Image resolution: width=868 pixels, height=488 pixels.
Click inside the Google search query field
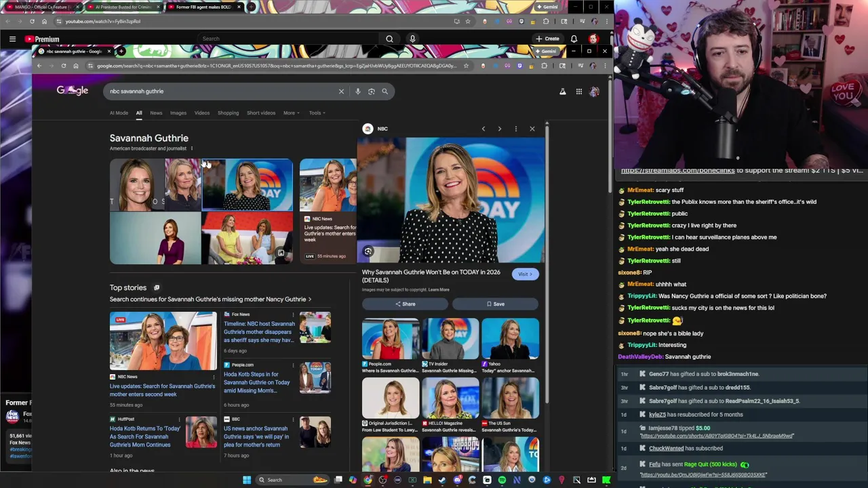pyautogui.click(x=220, y=91)
